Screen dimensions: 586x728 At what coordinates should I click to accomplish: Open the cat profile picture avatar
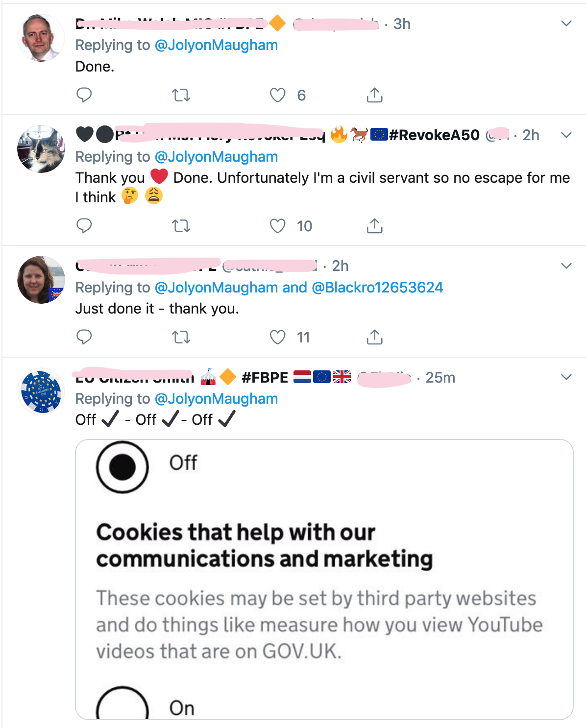[x=41, y=149]
